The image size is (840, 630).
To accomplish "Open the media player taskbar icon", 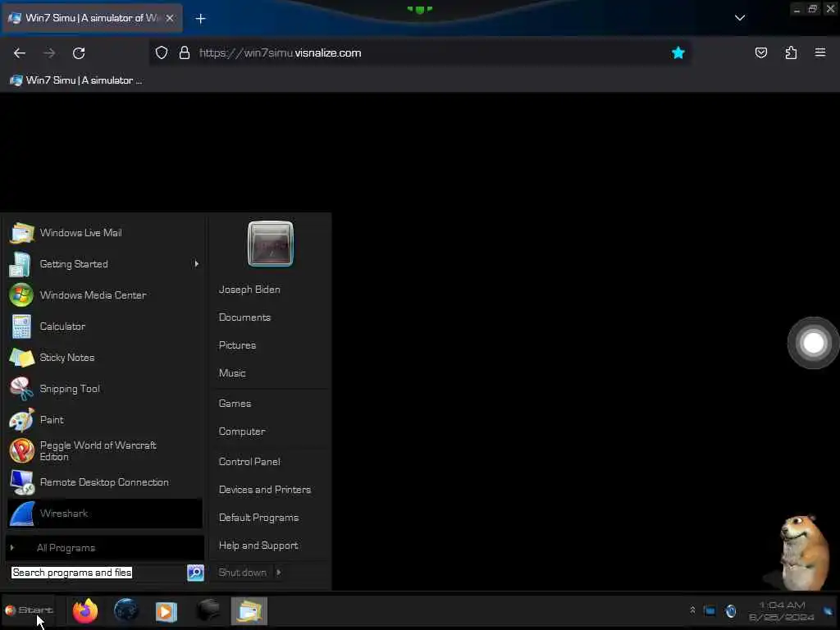I will coord(166,611).
